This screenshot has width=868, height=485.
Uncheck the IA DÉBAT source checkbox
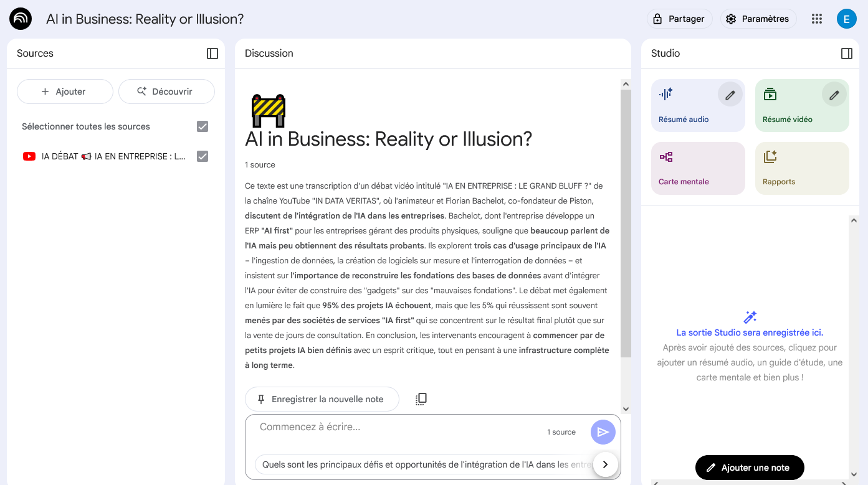pyautogui.click(x=203, y=156)
